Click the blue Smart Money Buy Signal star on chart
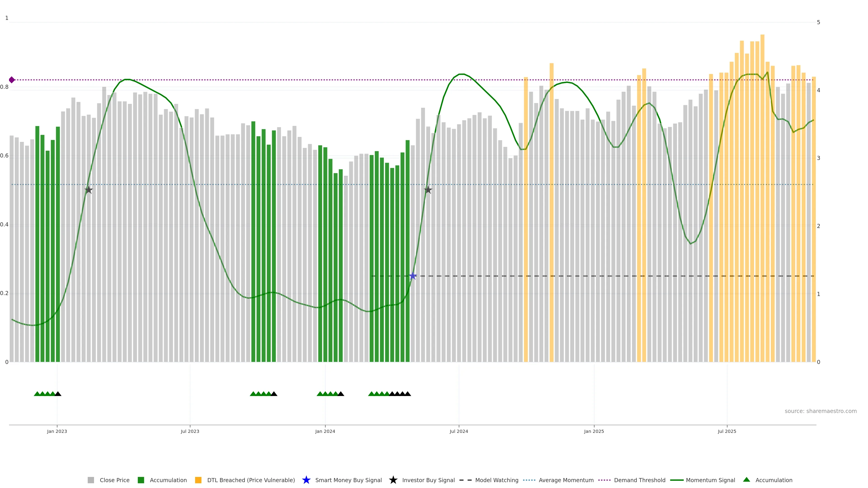Viewport: 868px width, 488px height. point(413,276)
